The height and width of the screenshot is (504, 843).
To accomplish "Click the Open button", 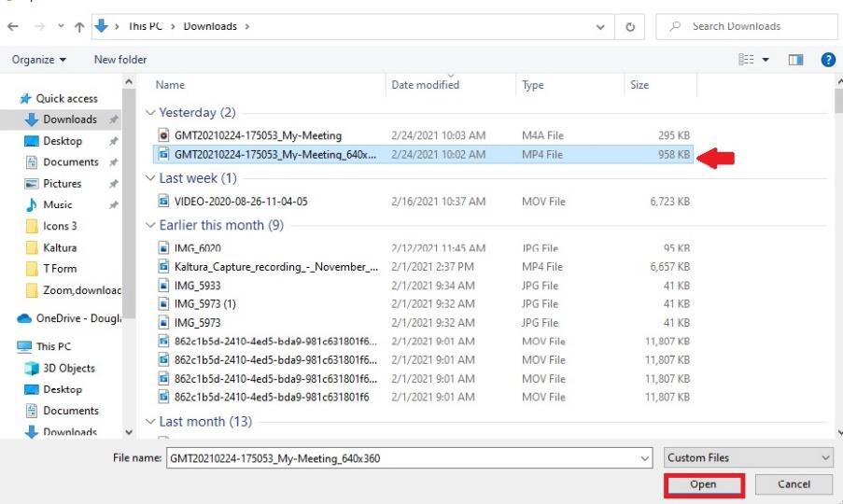I will 703,484.
